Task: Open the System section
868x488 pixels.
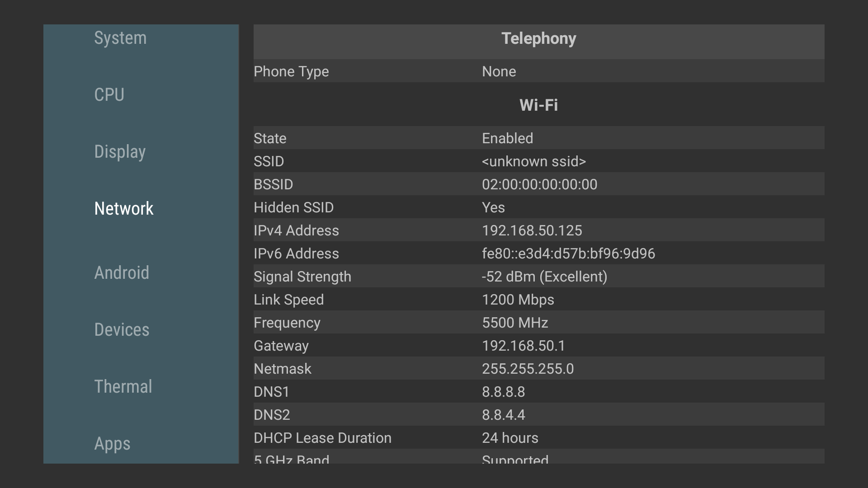Action: pyautogui.click(x=120, y=38)
